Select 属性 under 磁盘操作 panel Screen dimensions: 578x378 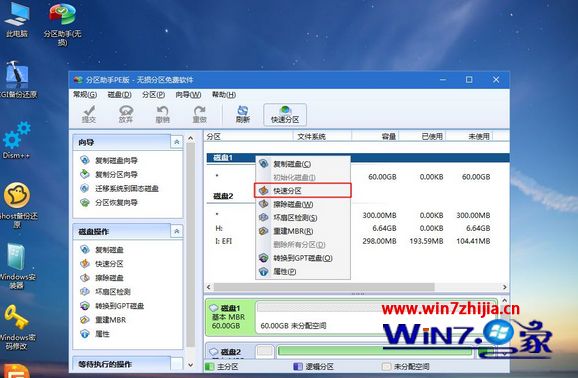tap(95, 334)
